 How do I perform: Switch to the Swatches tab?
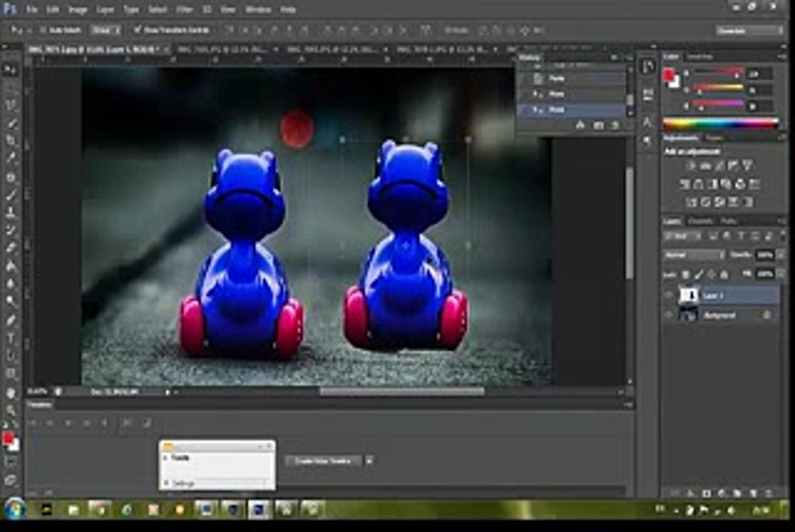pos(700,57)
